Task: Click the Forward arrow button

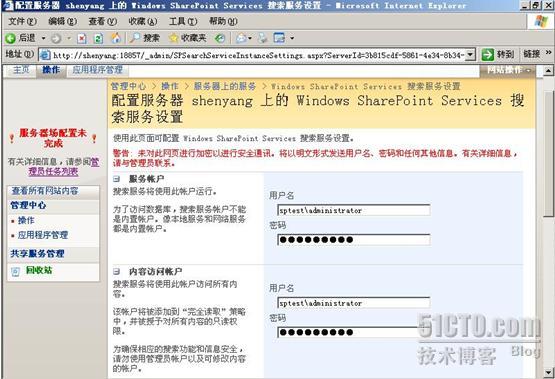Action: [x=56, y=38]
